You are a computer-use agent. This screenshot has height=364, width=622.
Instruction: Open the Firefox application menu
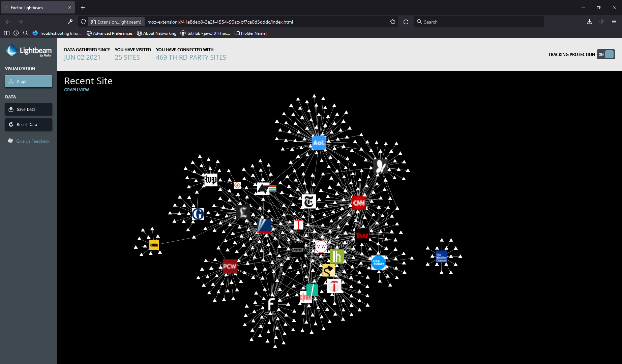click(x=614, y=22)
